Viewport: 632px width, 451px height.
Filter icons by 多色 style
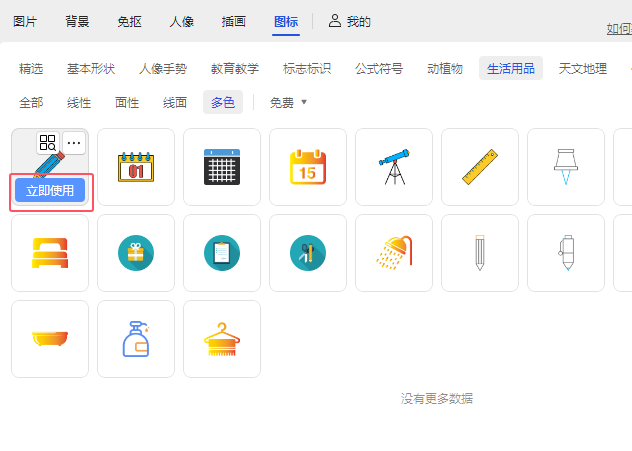[x=223, y=102]
